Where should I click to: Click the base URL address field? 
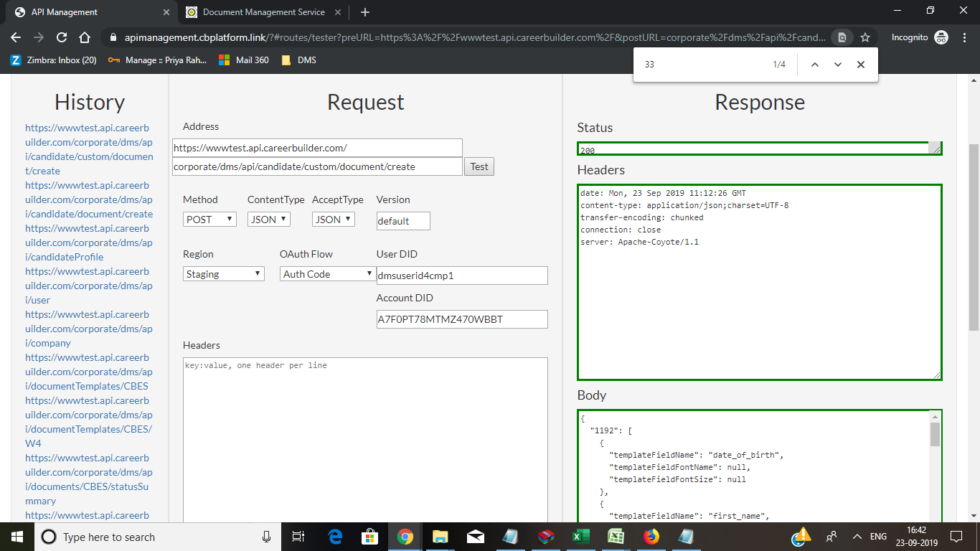tap(317, 148)
